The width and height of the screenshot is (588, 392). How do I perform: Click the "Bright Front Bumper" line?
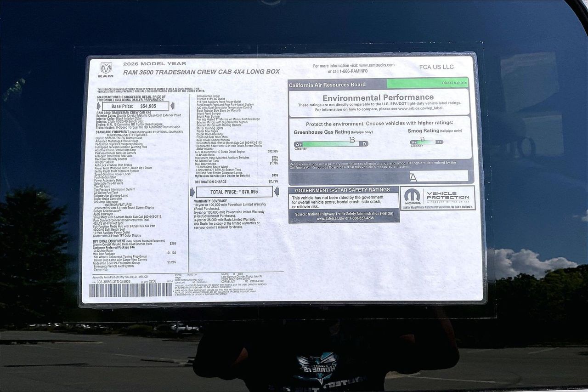[x=209, y=114]
